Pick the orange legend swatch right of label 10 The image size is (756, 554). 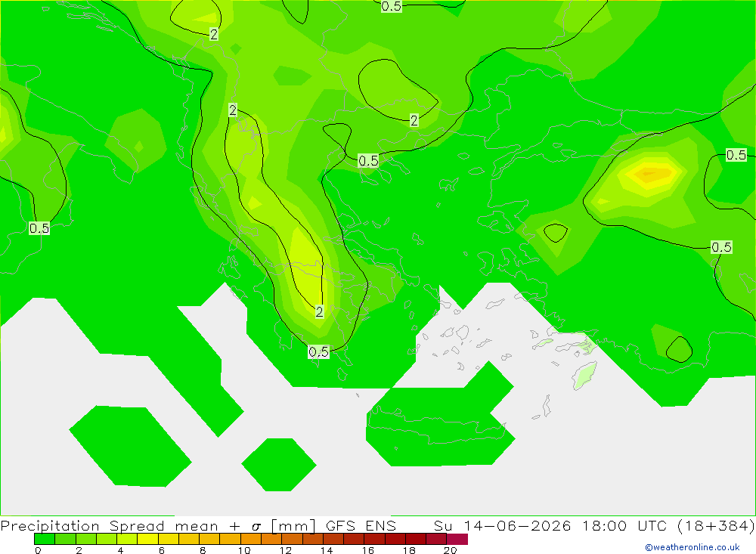pos(251,539)
